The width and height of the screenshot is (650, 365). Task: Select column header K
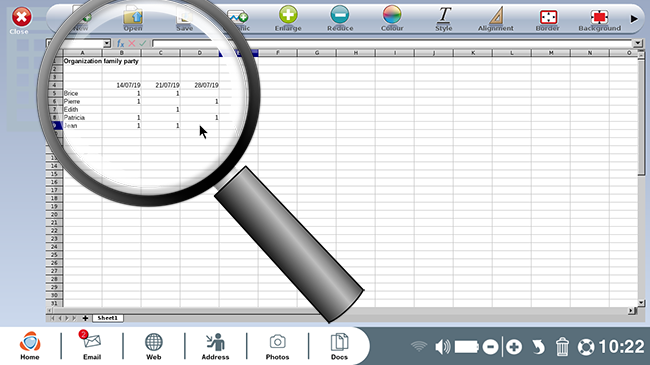coord(473,53)
